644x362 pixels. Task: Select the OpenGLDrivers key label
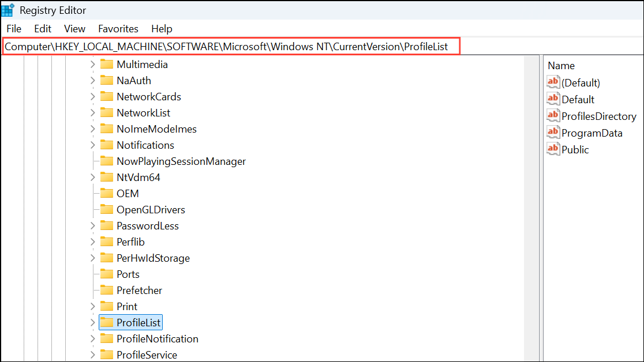151,210
